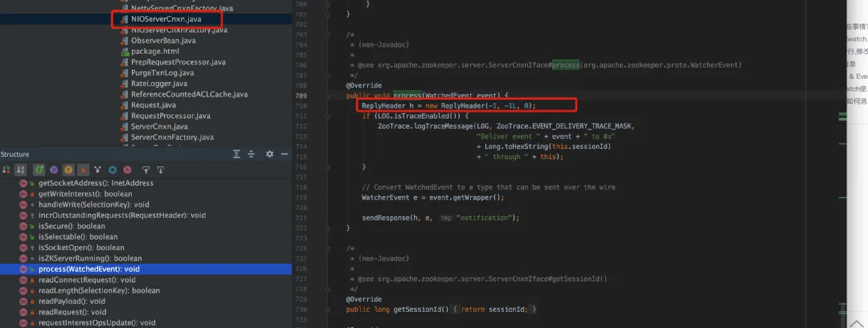This screenshot has height=328, width=868.
Task: Toggle Show Fields (orange f icon)
Action: coord(68,170)
